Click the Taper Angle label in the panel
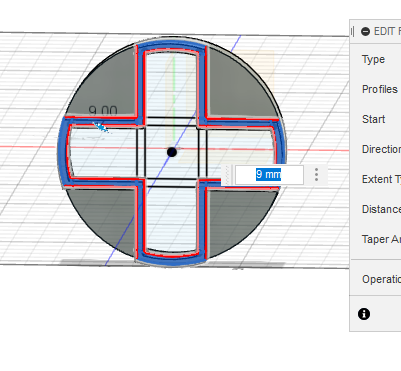The image size is (401, 371). pyautogui.click(x=381, y=239)
